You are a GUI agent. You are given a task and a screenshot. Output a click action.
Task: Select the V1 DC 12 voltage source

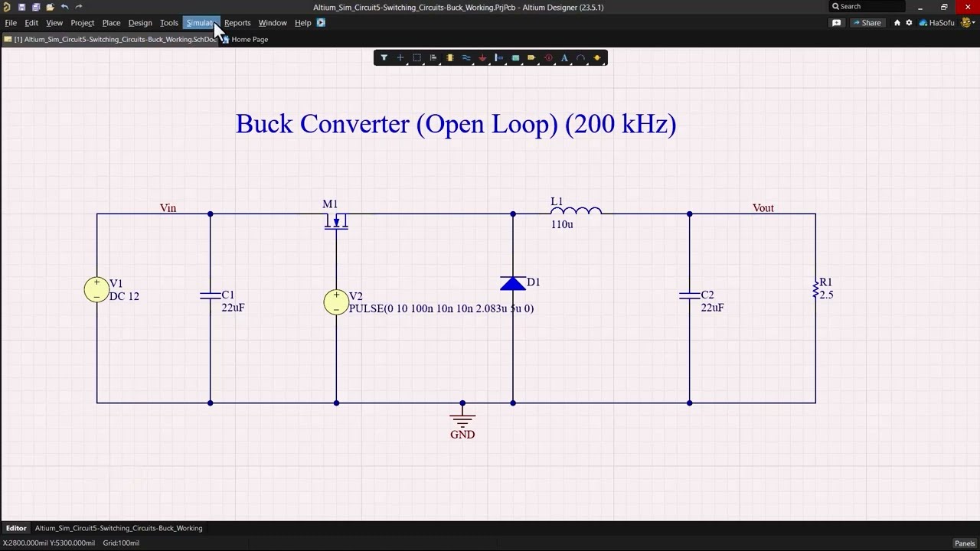(96, 289)
